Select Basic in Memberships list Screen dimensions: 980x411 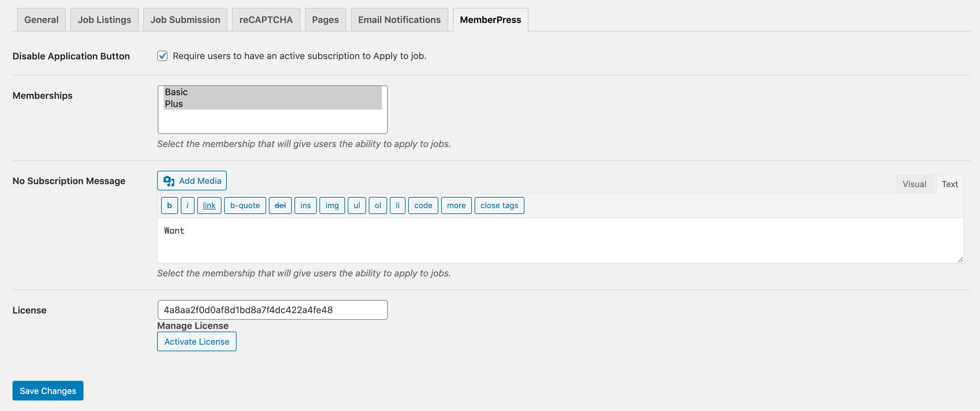pos(272,92)
